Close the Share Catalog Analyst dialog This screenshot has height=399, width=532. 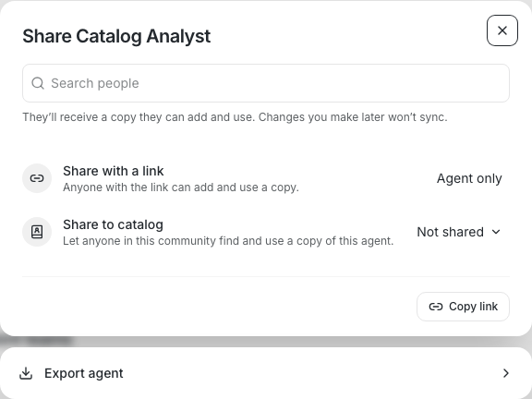pos(502,30)
